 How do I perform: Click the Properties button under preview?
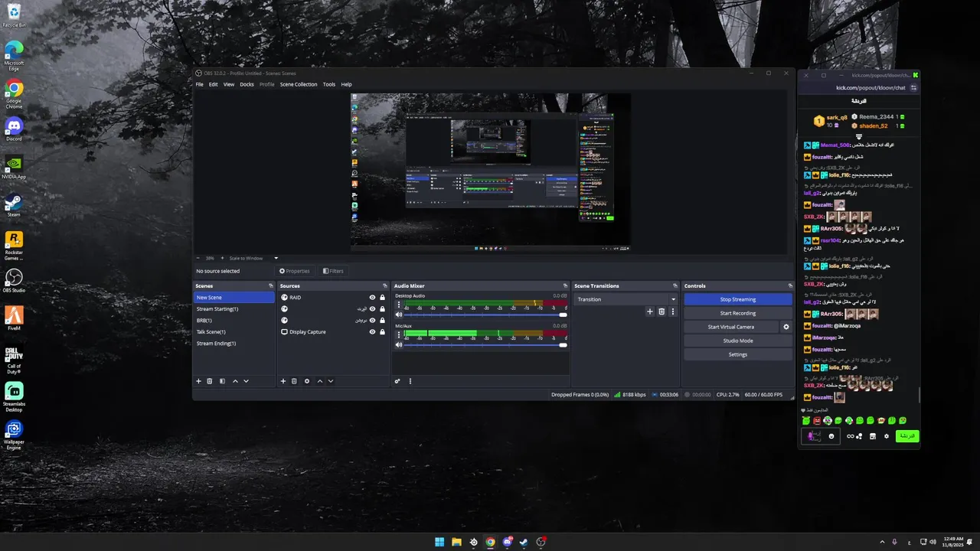(x=295, y=271)
